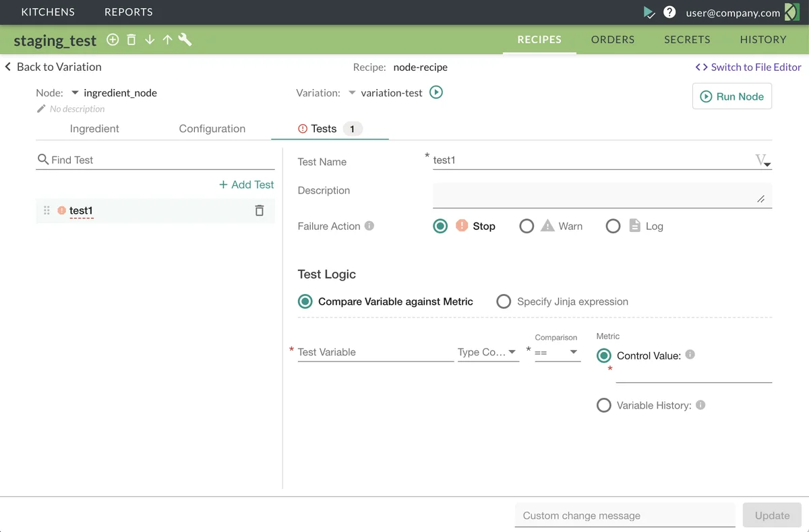This screenshot has width=809, height=532.
Task: Click the up arrow icon in kitchen header
Action: coord(167,40)
